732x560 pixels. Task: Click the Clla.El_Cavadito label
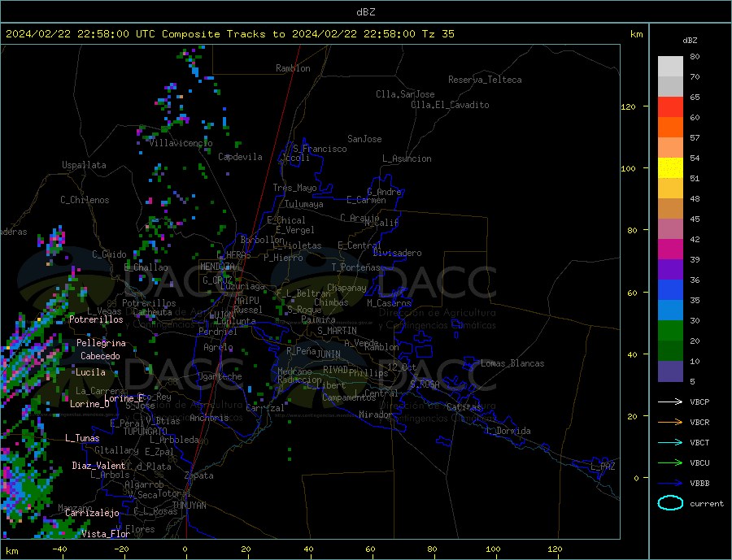tap(450, 105)
